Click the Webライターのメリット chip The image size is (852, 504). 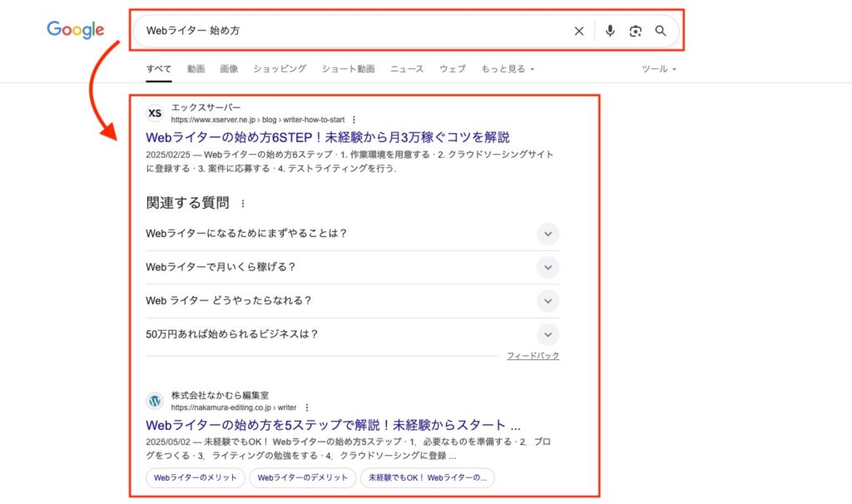tap(195, 478)
